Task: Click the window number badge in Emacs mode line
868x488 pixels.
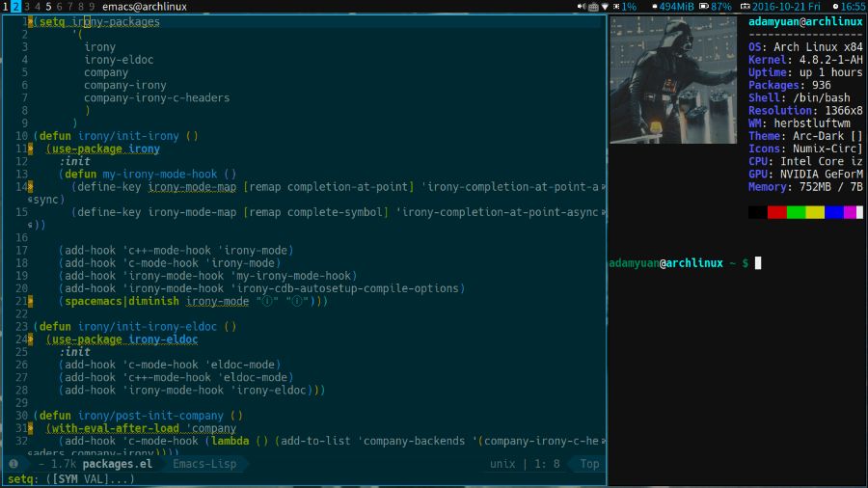Action: click(x=14, y=464)
